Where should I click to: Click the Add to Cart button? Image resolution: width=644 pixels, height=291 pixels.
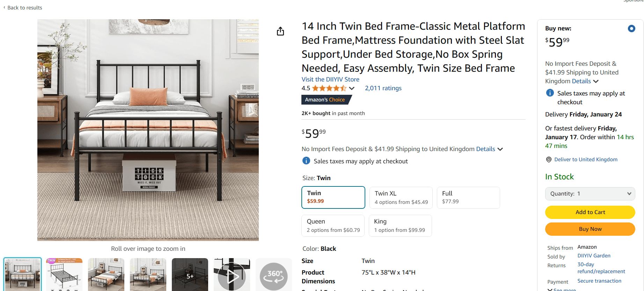590,212
